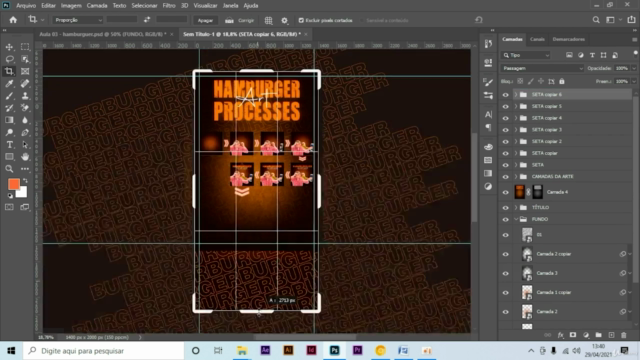Image resolution: width=640 pixels, height=360 pixels.
Task: Open the Janela menu
Action: [230, 6]
